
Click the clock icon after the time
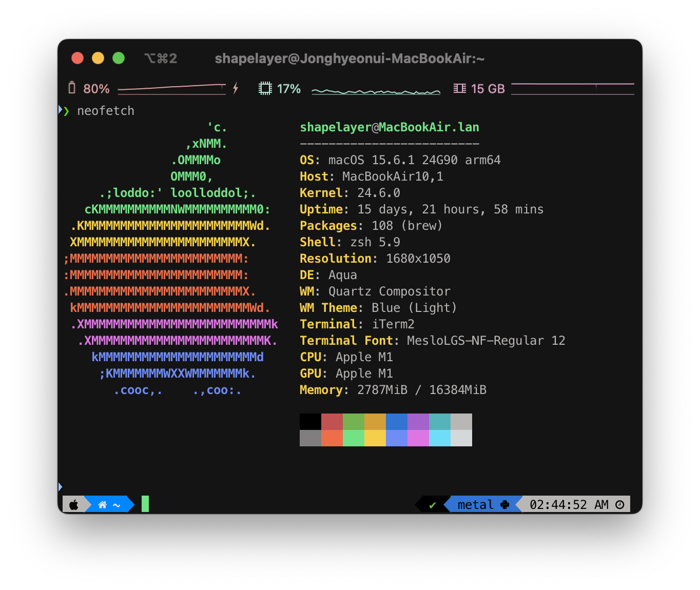click(620, 505)
